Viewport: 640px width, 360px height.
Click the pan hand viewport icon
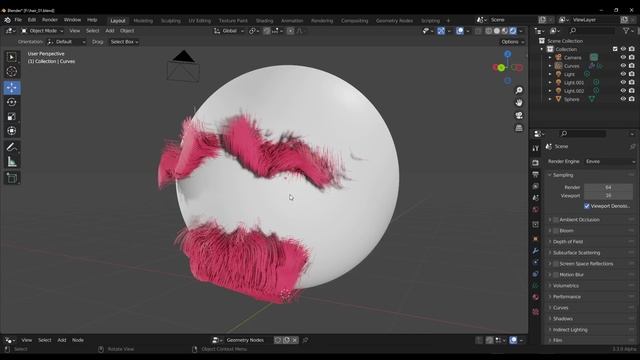click(519, 103)
